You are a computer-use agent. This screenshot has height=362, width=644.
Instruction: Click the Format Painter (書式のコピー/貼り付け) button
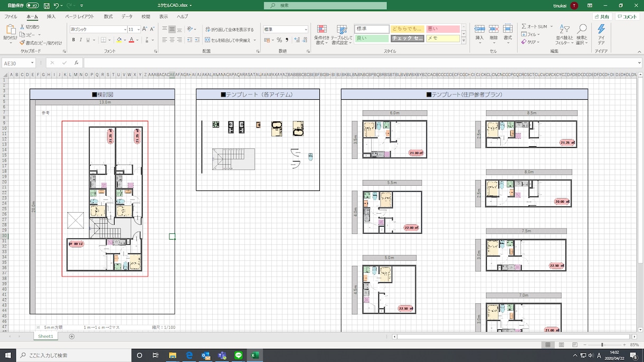click(x=41, y=43)
